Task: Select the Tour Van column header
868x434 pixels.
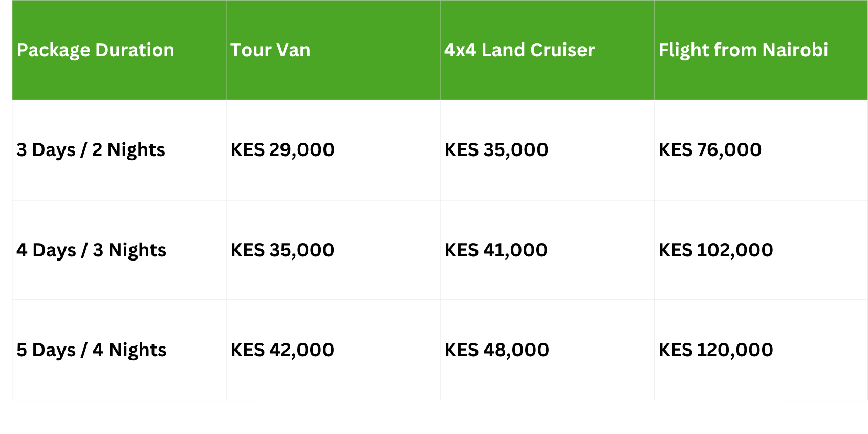Action: pyautogui.click(x=270, y=50)
